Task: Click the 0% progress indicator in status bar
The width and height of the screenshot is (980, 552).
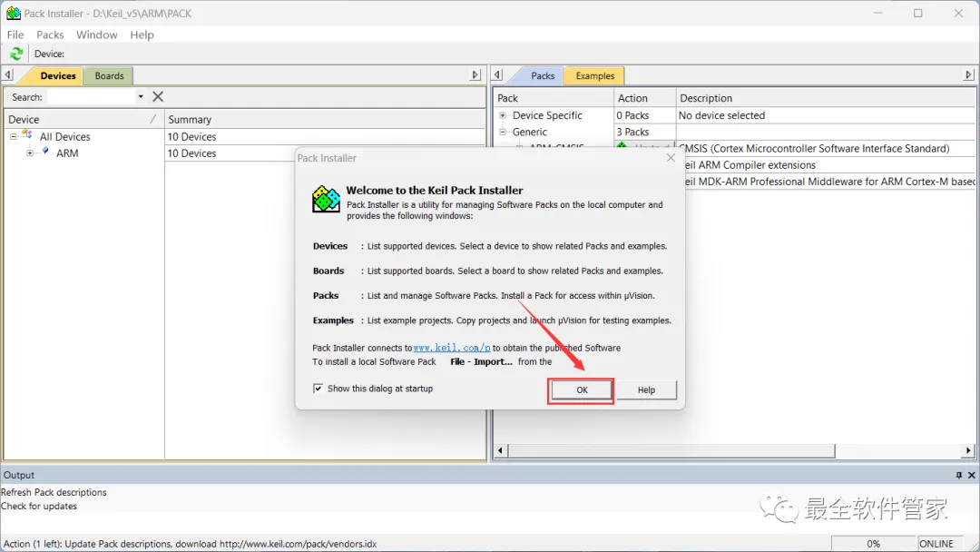Action: point(873,544)
